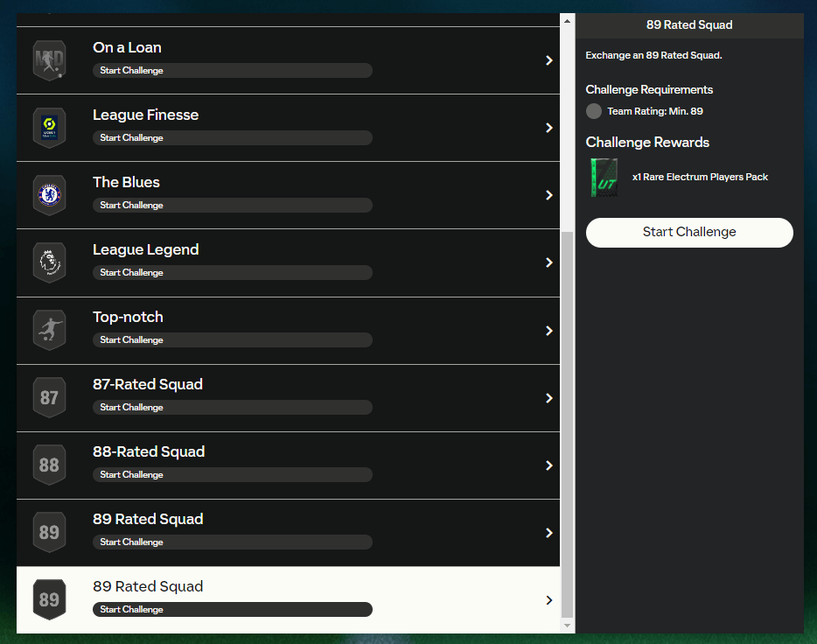Select the Ligue 1 badge for League Finesse
This screenshot has width=817, height=644.
tap(49, 128)
